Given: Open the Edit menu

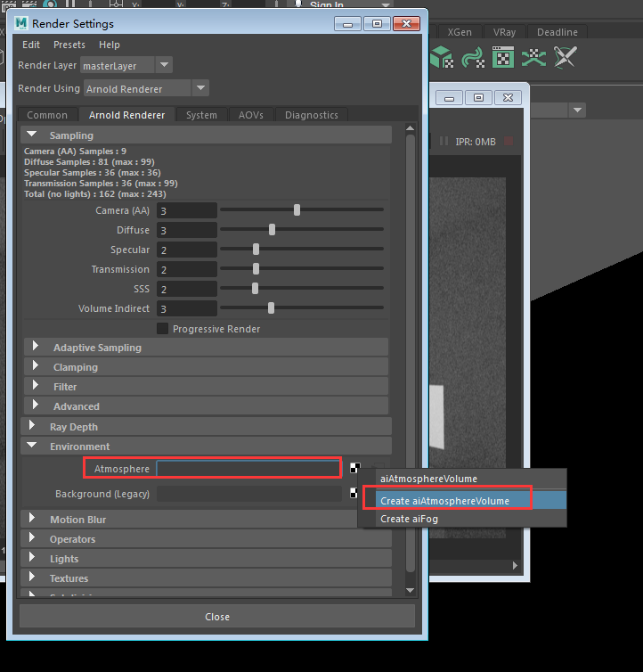Looking at the screenshot, I should (31, 45).
